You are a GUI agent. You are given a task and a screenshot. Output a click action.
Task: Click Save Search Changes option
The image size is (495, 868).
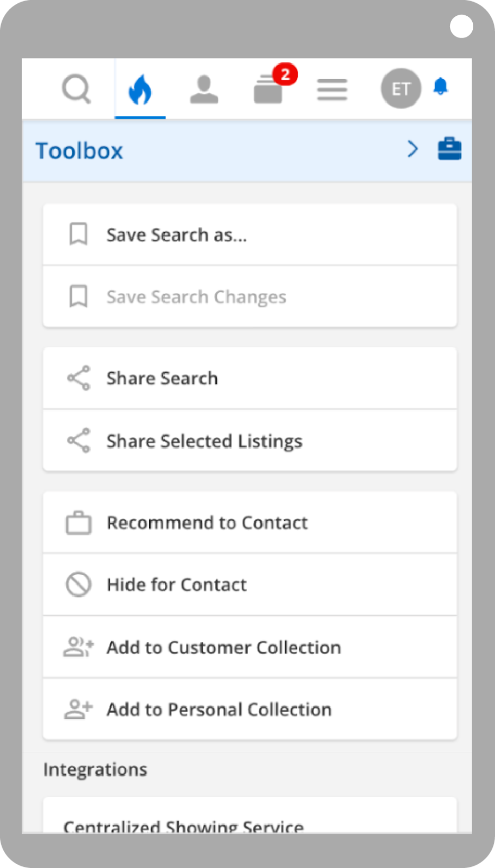tap(196, 297)
